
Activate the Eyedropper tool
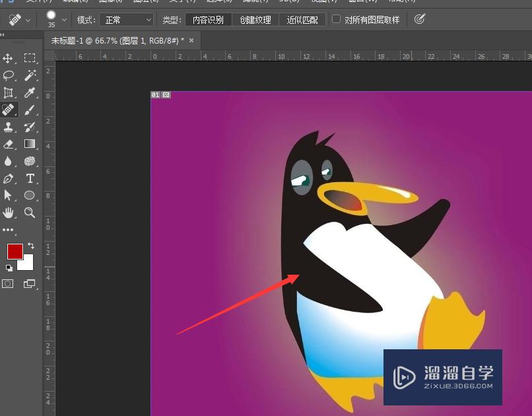pos(30,92)
